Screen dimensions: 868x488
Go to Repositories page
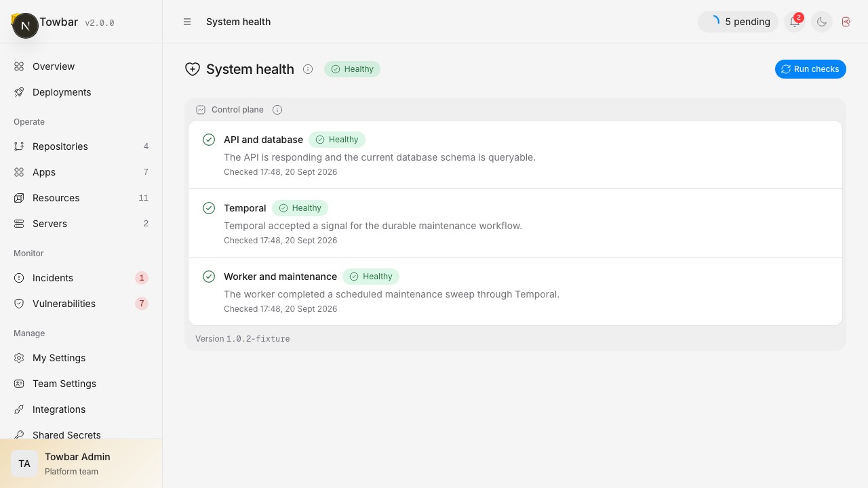pos(81,146)
